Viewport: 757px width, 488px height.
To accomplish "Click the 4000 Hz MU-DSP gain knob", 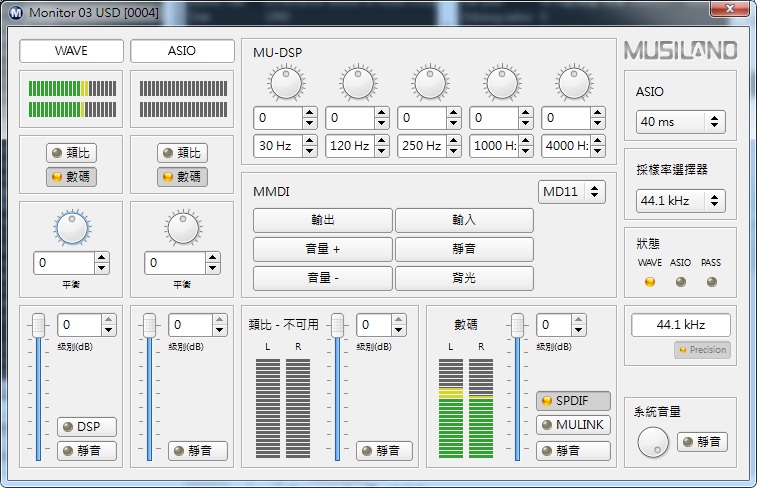I will [573, 83].
